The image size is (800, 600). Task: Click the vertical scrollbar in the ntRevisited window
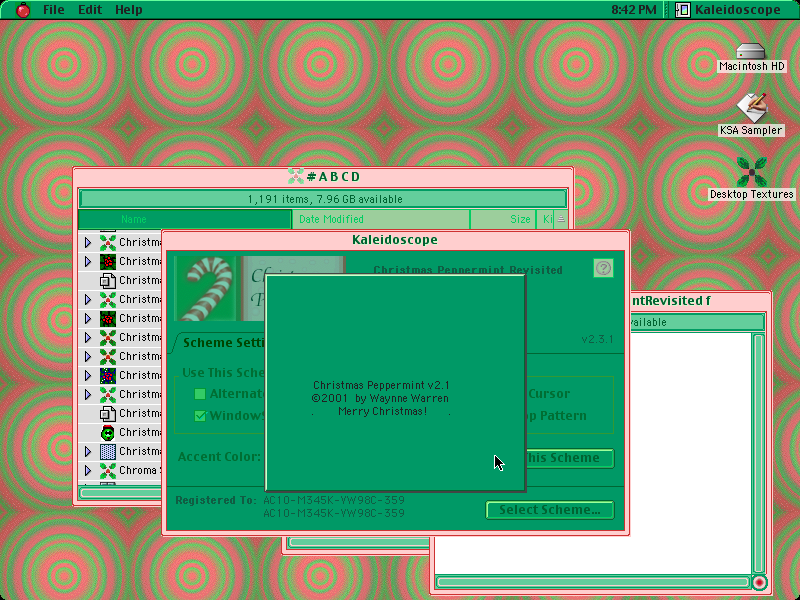click(759, 453)
